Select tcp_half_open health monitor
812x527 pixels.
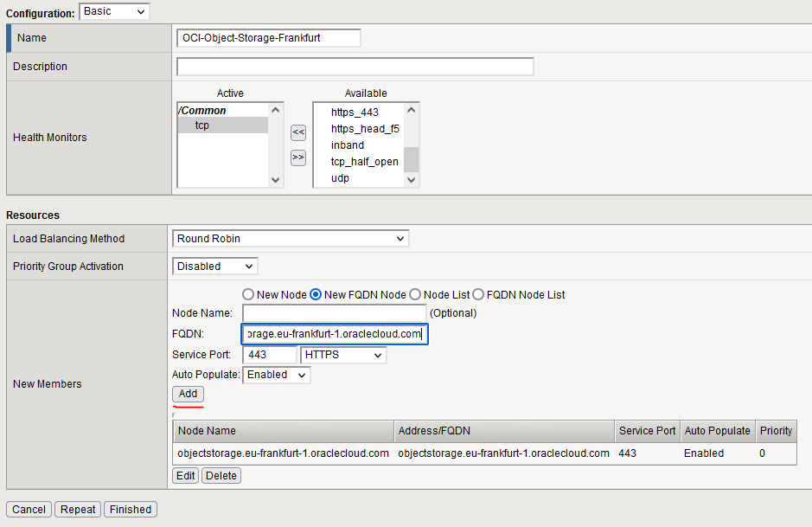coord(364,162)
